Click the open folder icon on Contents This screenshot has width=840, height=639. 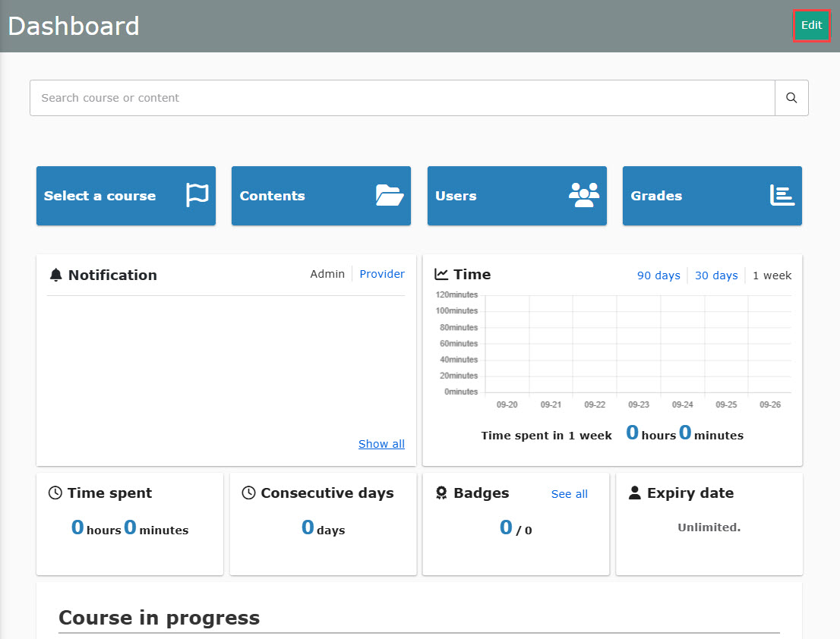390,195
